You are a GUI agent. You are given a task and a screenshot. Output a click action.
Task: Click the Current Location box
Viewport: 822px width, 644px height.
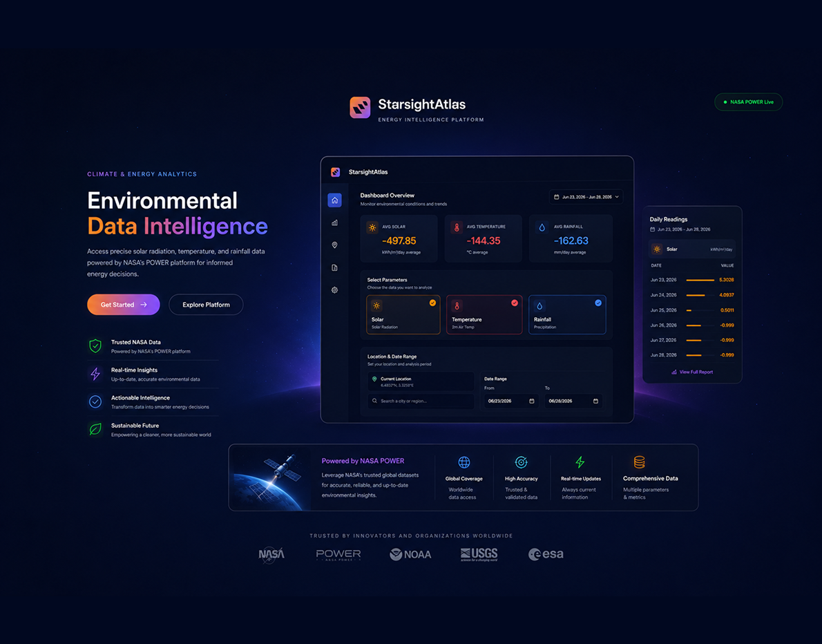click(x=421, y=381)
